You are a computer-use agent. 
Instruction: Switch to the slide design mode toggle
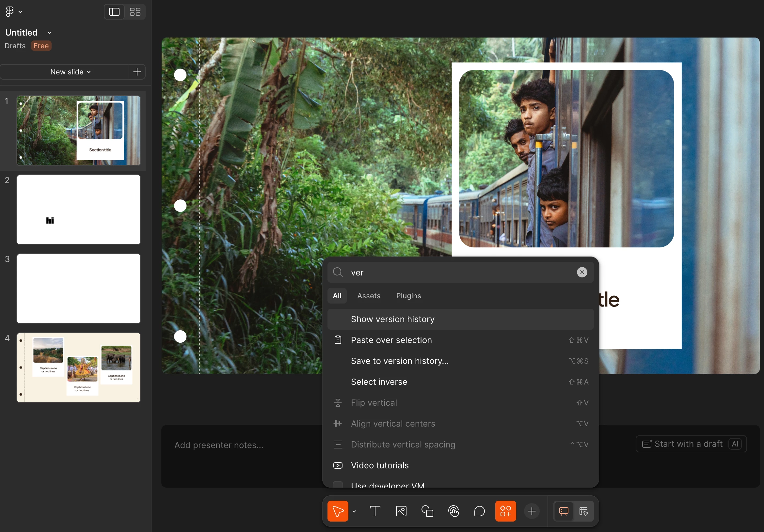tap(583, 511)
